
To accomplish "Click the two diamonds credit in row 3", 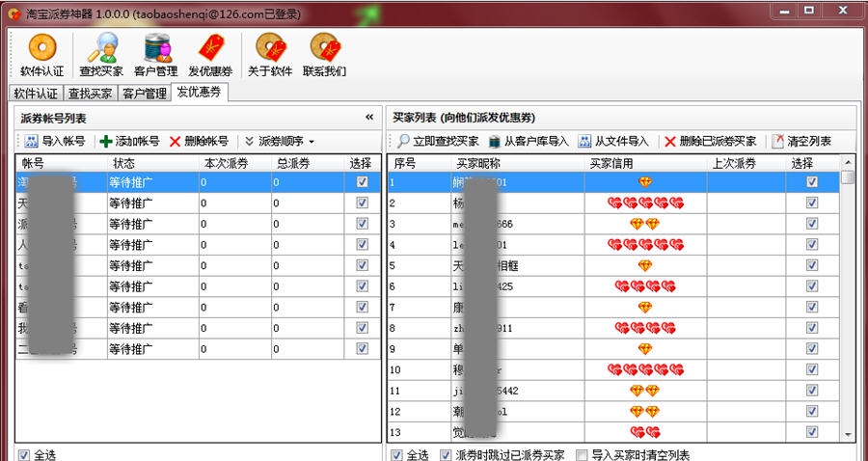I will click(645, 224).
